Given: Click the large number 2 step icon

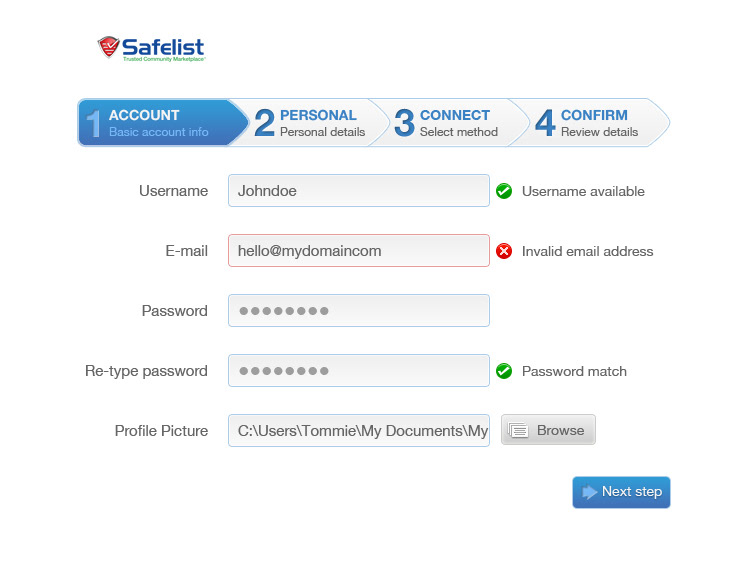Looking at the screenshot, I should pyautogui.click(x=265, y=122).
